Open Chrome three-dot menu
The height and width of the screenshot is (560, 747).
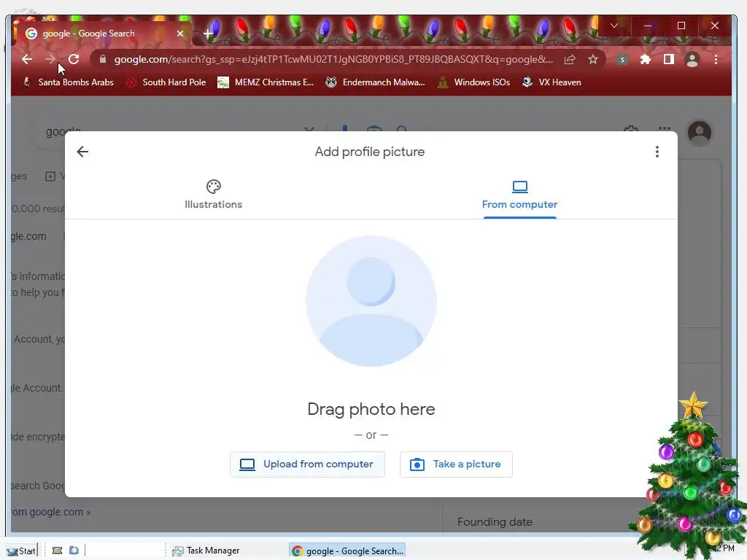[716, 59]
